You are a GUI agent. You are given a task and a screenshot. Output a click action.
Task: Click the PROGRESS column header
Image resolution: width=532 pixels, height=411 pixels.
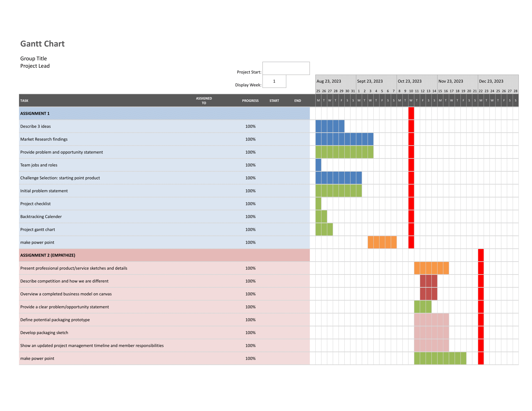coord(250,101)
